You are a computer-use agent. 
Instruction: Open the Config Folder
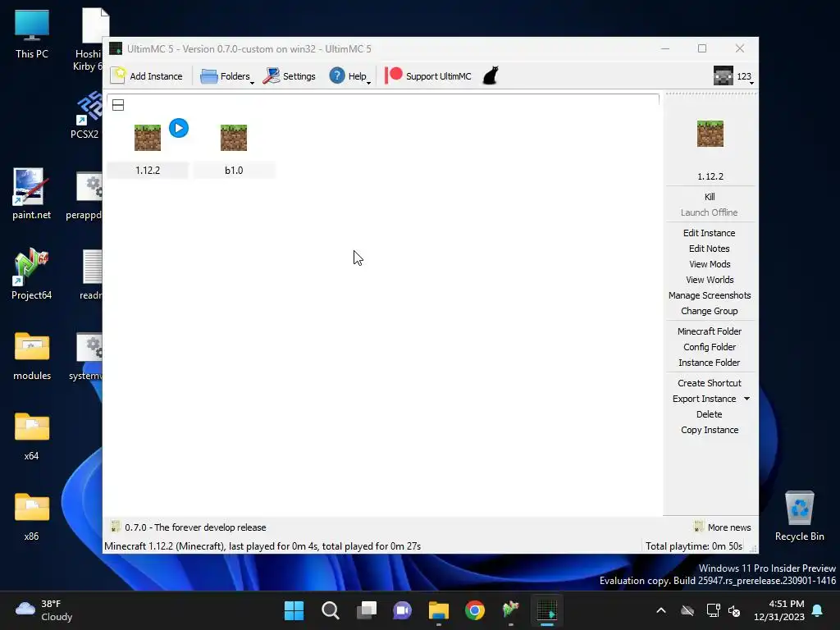point(710,347)
